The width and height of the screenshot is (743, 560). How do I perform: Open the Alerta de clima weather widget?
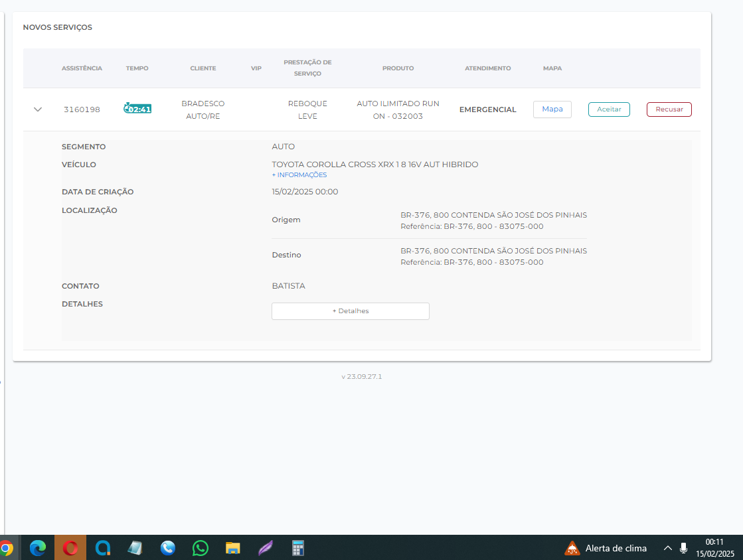tap(606, 548)
